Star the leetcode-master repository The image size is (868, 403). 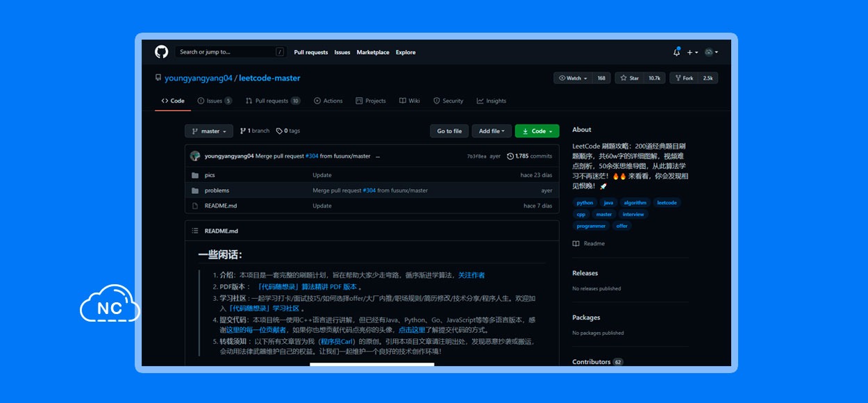click(630, 78)
